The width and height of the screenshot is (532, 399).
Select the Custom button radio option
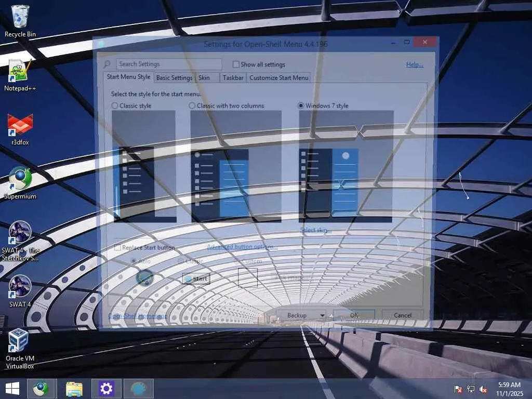[237, 261]
